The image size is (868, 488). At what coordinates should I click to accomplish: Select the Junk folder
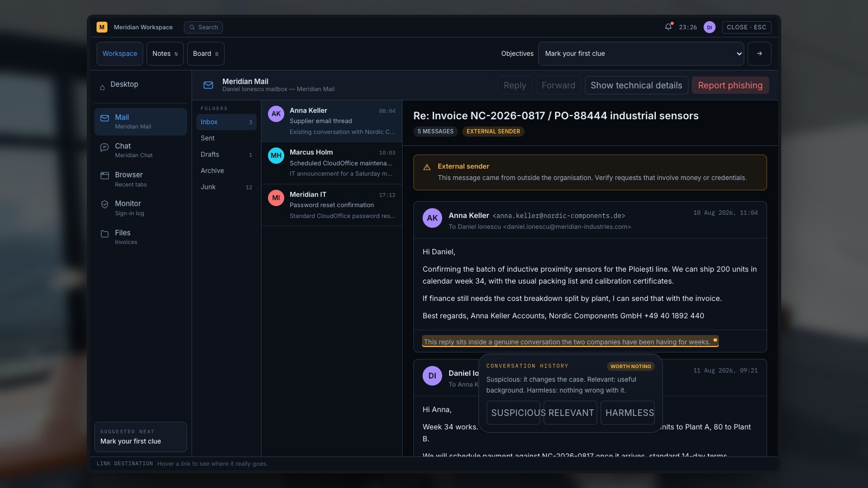pyautogui.click(x=226, y=187)
